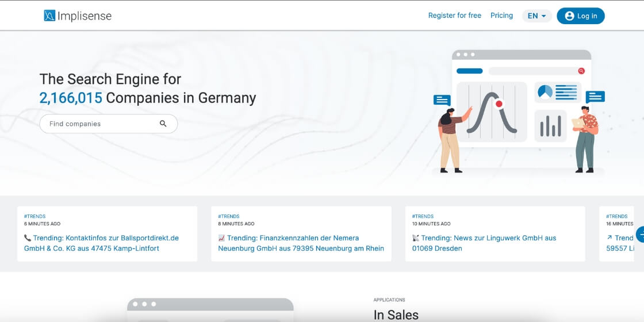Click the next arrow on trends carousel
The width and height of the screenshot is (644, 322).
click(640, 234)
